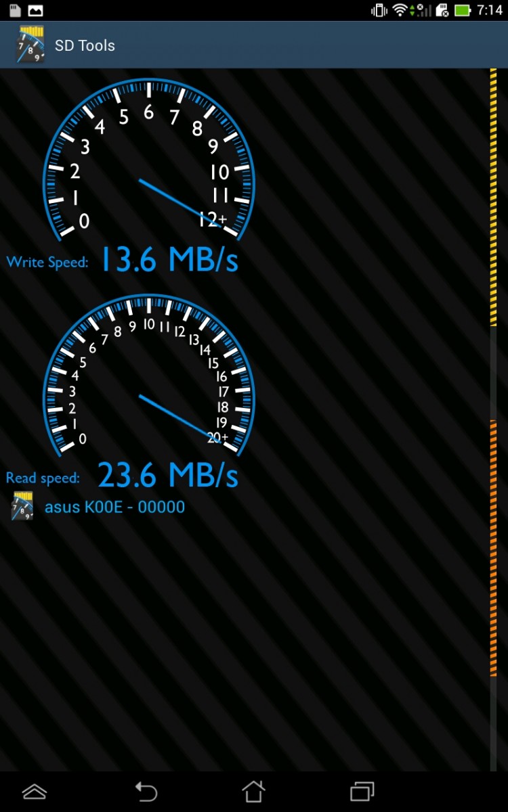This screenshot has width=508, height=812.
Task: Tap the Home navigation icon
Action: coord(253,791)
